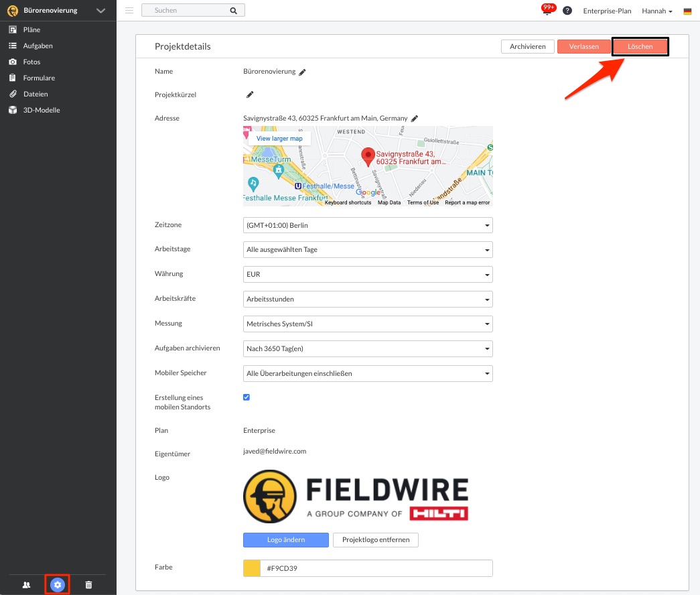
Task: Open the Arbeitstage dropdown
Action: click(368, 250)
